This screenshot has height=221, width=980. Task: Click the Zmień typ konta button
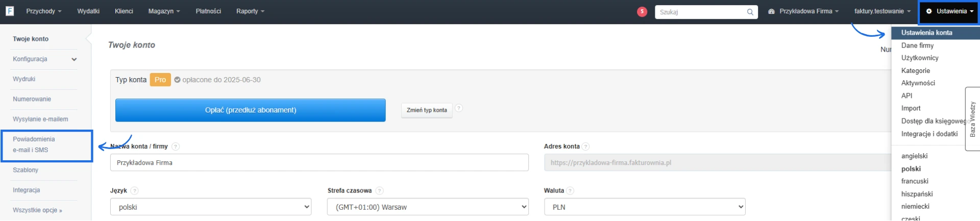point(427,110)
